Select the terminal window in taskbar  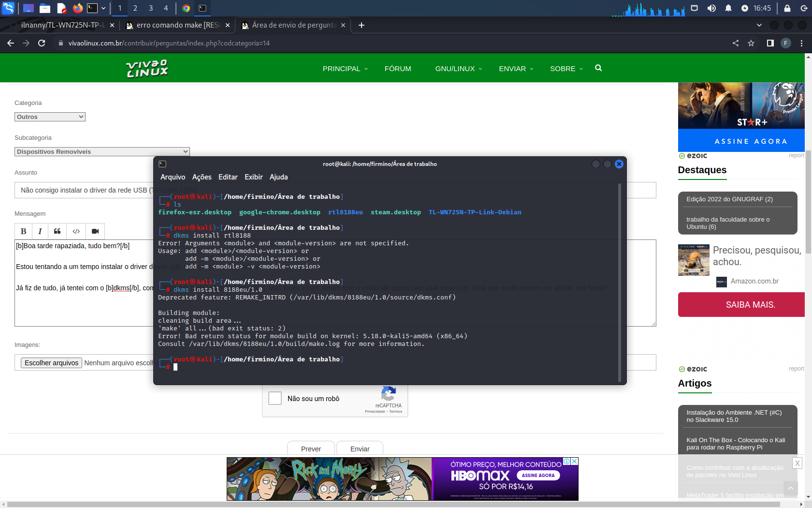[203, 8]
